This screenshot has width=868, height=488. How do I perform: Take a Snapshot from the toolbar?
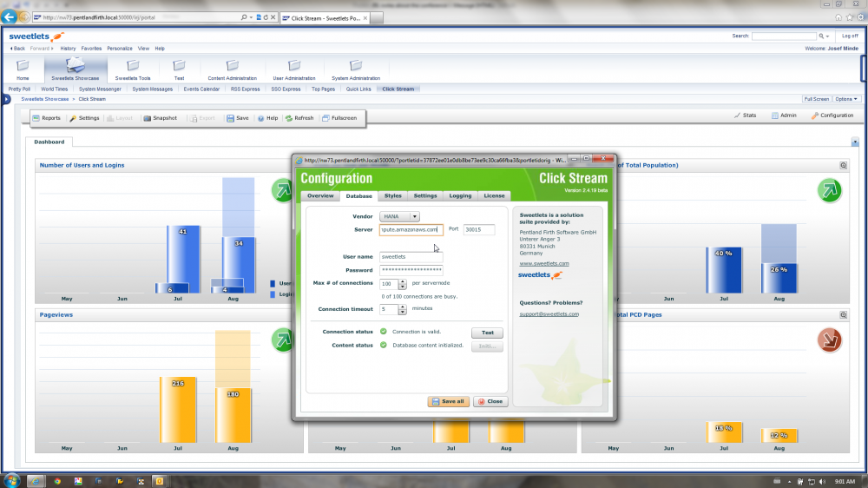pos(160,118)
